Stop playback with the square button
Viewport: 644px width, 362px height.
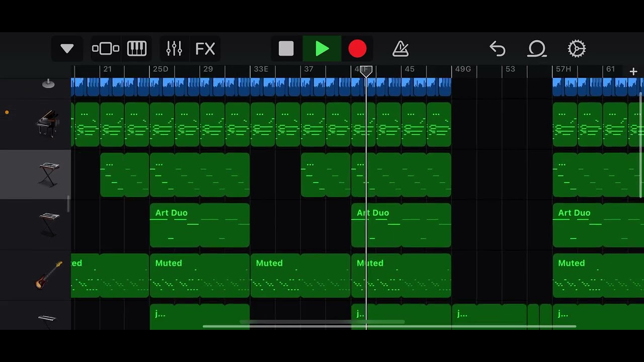(286, 49)
